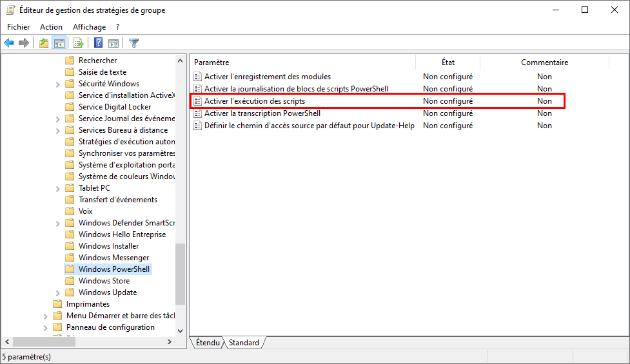
Task: Switch to the Étendu tab
Action: click(208, 343)
